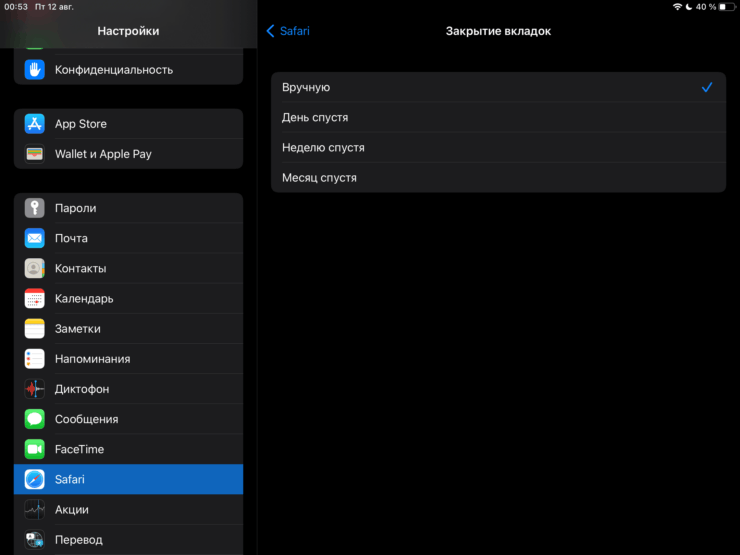Tap the back chevron next to Safari

[270, 31]
